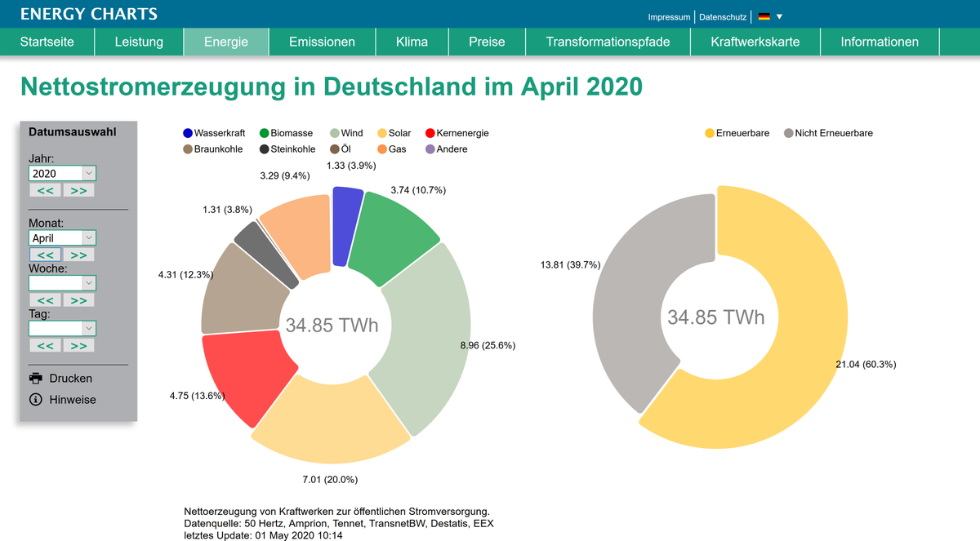Click the label 3.29 (9.4%)
This screenshot has height=541, width=980.
click(284, 175)
